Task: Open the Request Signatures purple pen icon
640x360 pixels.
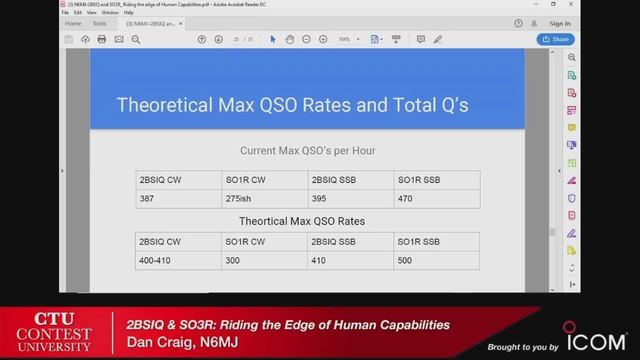Action: click(x=571, y=233)
